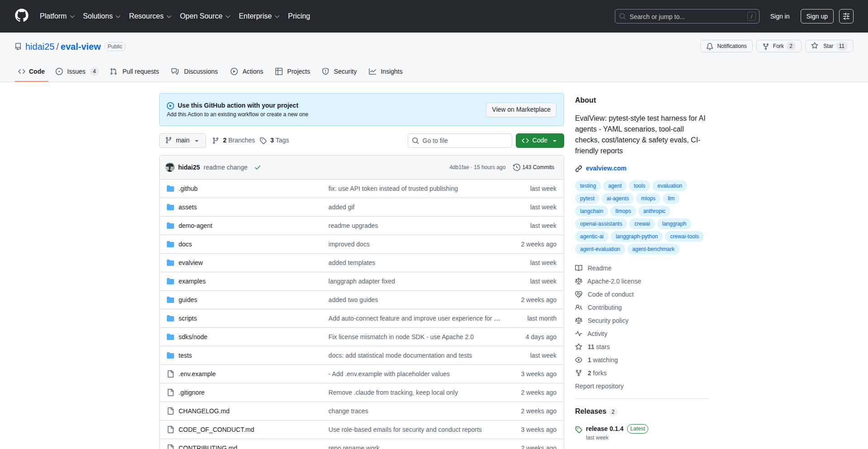Switch to the Issues tab
The width and height of the screenshot is (868, 449).
click(x=77, y=71)
